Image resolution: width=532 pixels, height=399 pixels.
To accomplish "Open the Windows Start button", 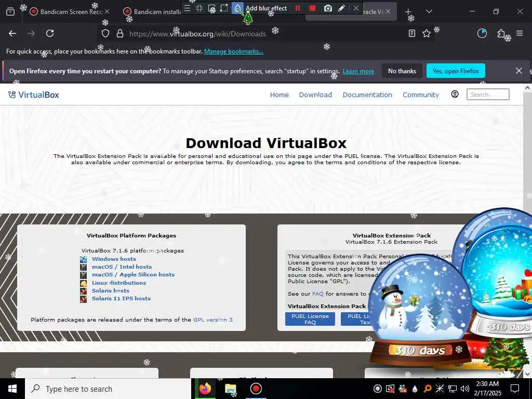I will (12, 389).
